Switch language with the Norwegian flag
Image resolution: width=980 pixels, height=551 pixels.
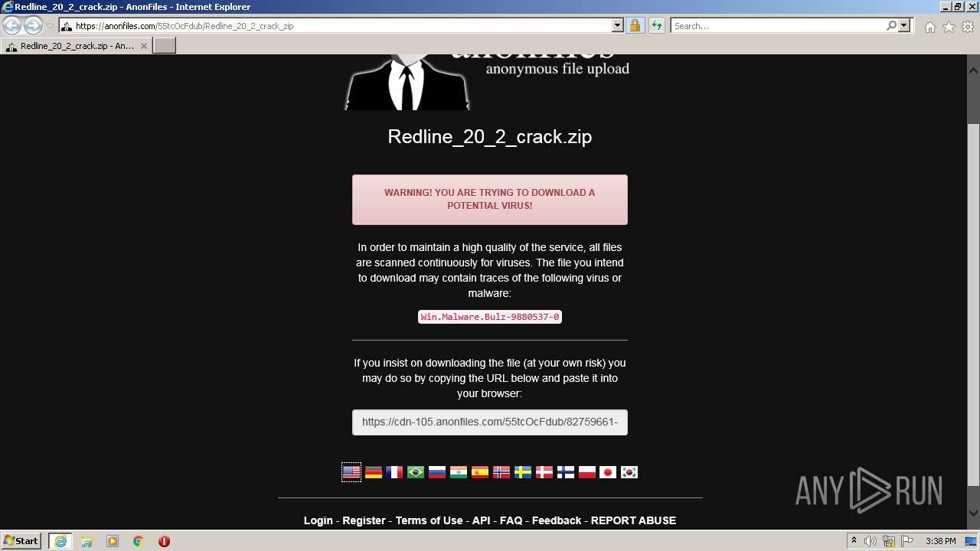501,472
